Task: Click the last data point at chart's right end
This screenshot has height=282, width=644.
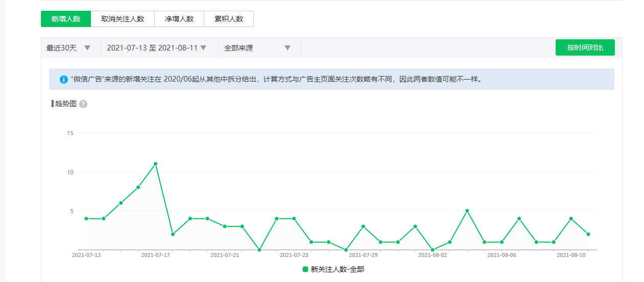Action: pyautogui.click(x=588, y=234)
